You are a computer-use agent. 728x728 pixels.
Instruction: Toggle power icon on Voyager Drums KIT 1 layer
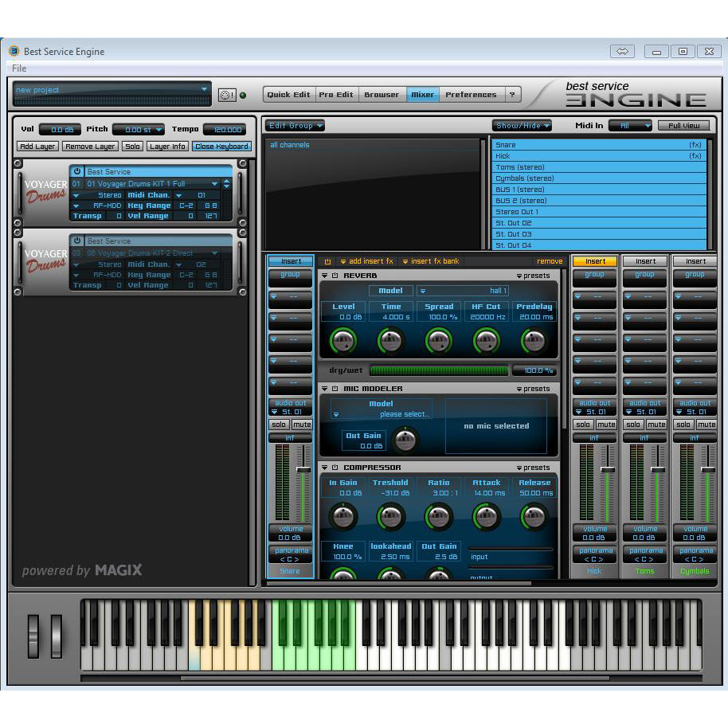pos(77,172)
